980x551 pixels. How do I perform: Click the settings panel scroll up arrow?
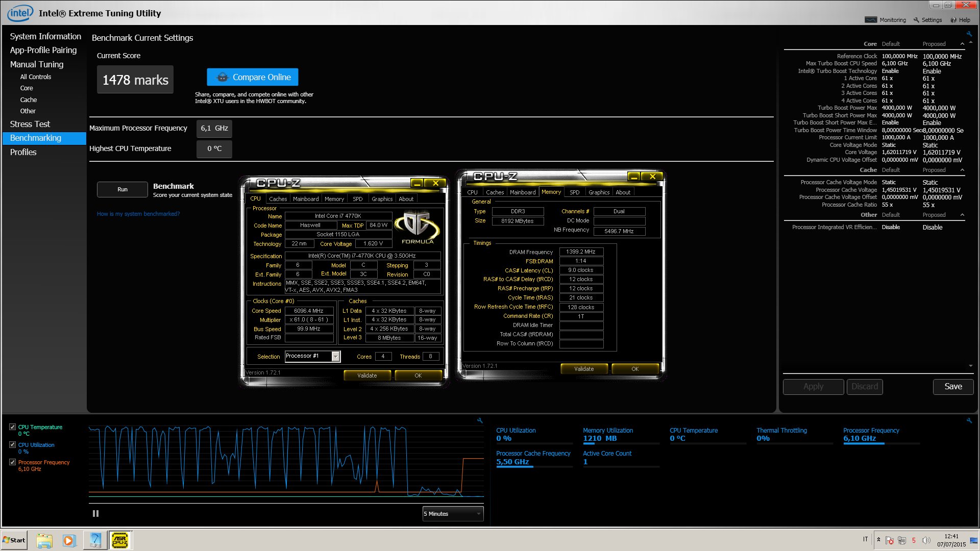pyautogui.click(x=970, y=43)
